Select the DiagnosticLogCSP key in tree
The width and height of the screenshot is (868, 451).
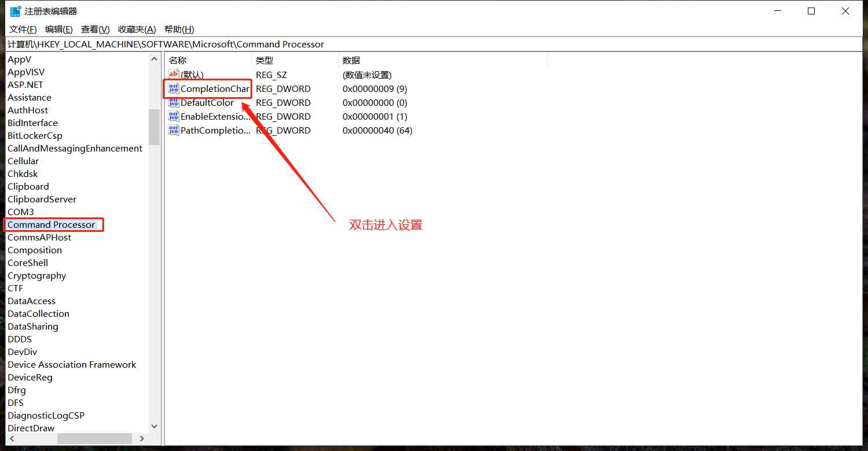coord(46,415)
